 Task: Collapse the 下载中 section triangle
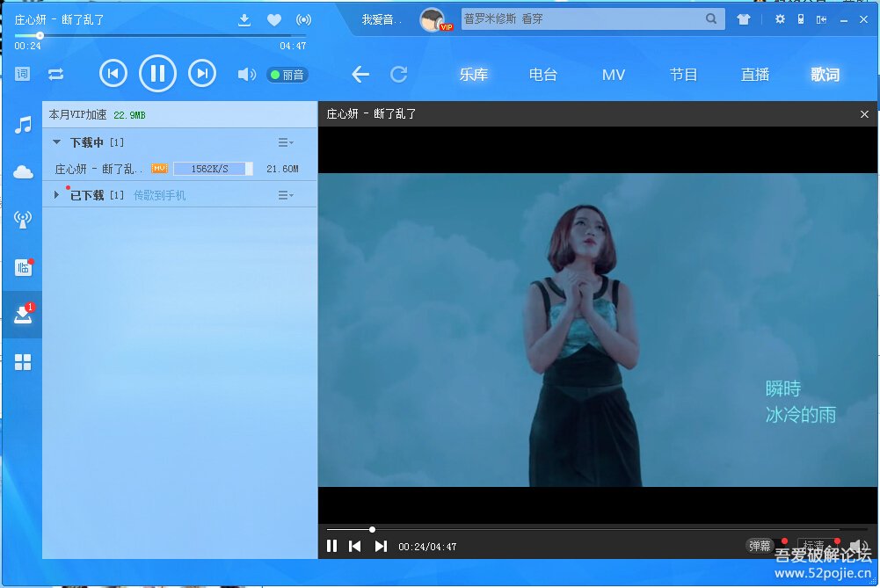tap(56, 142)
